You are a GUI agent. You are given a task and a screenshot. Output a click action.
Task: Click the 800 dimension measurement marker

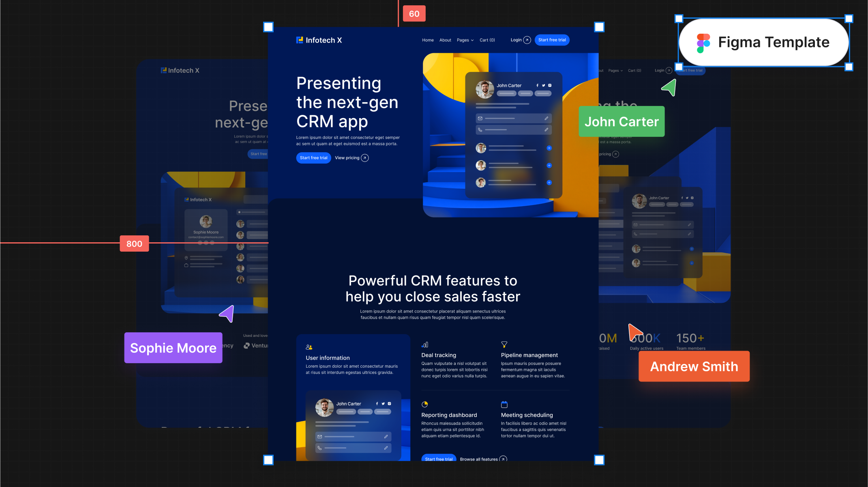(x=134, y=243)
